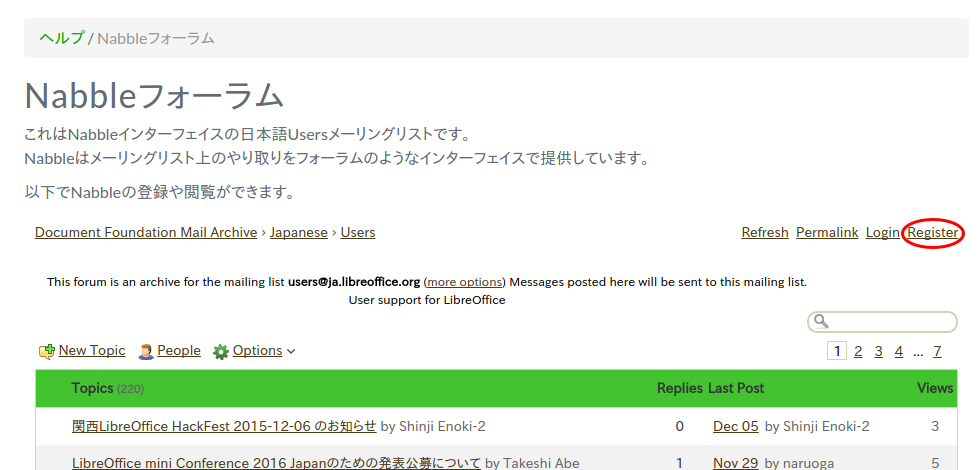Viewport: 980px width, 470px height.
Task: Click the Nabbleフォーラム page heading
Action: [154, 96]
